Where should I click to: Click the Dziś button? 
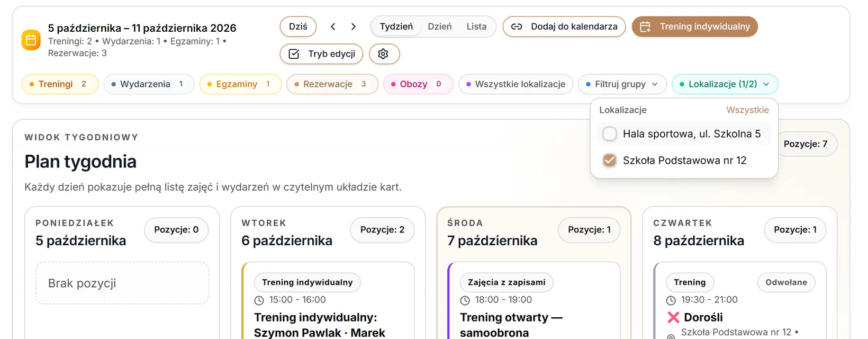[x=298, y=26]
